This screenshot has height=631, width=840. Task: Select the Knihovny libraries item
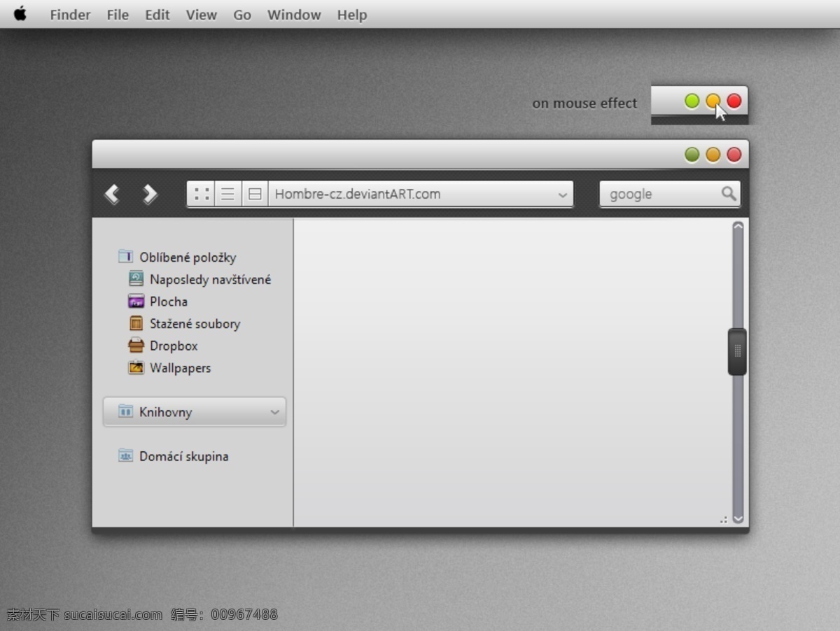(195, 412)
